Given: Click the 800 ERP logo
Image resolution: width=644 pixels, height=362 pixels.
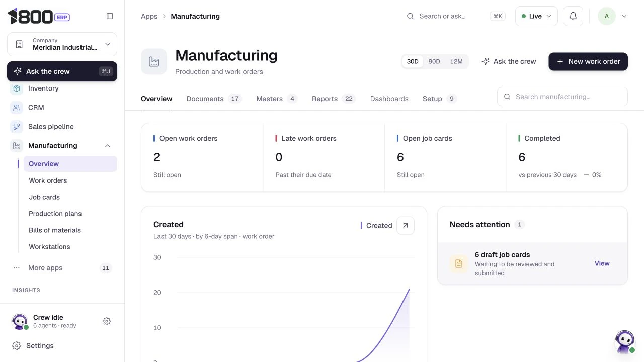Looking at the screenshot, I should (39, 16).
